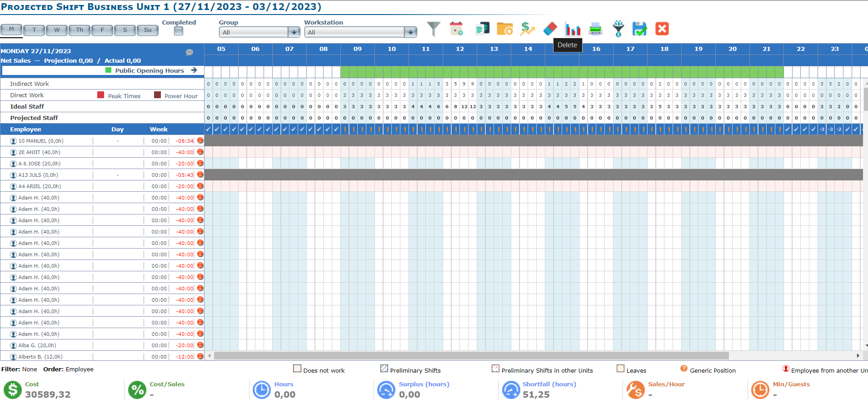Click the Surplus (hours) gauge icon
Image resolution: width=868 pixels, height=414 pixels.
386,390
